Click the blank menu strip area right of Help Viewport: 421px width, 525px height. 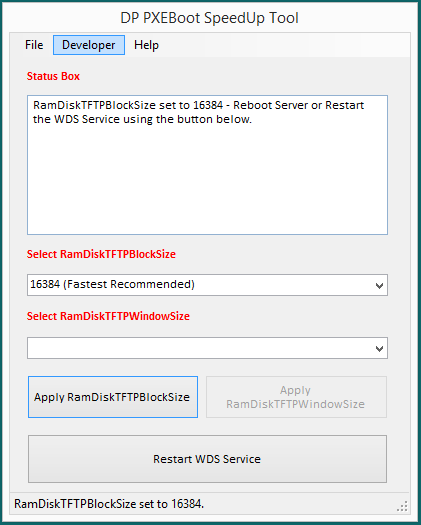click(286, 45)
